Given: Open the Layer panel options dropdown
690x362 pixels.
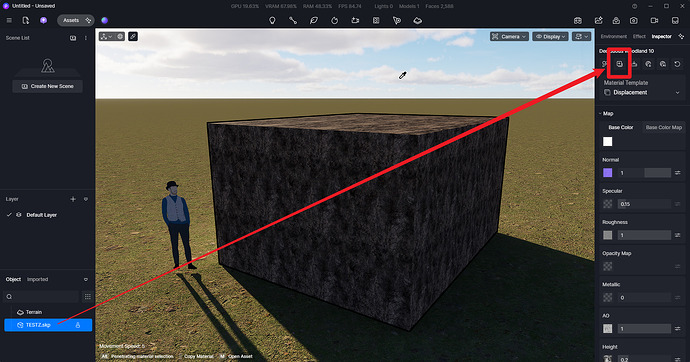Looking at the screenshot, I should coord(86,199).
